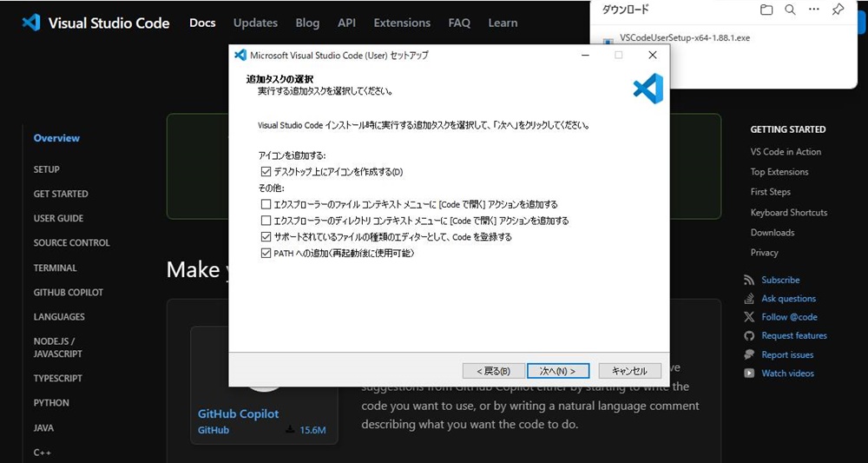Image resolution: width=868 pixels, height=463 pixels.
Task: Close the VS Code setup window
Action: coord(653,55)
